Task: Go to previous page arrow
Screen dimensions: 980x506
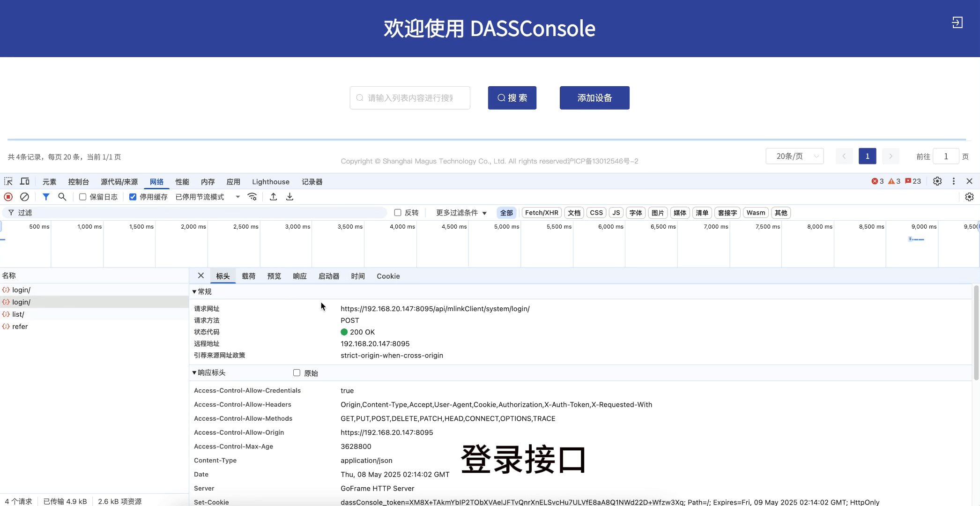Action: 844,156
